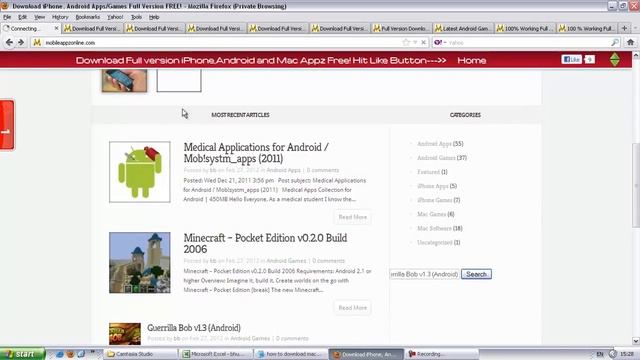Open Medical Applications for Android article title
The height and width of the screenshot is (360, 640).
coord(256,153)
